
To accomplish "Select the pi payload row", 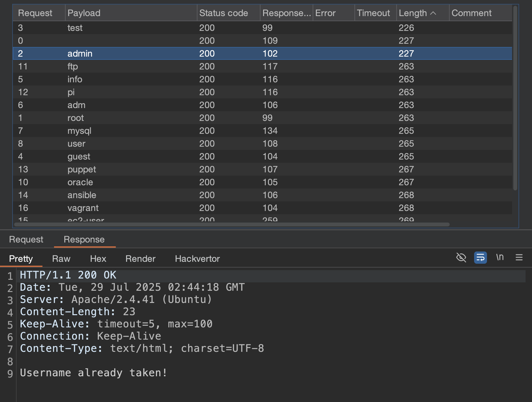I will [x=262, y=92].
